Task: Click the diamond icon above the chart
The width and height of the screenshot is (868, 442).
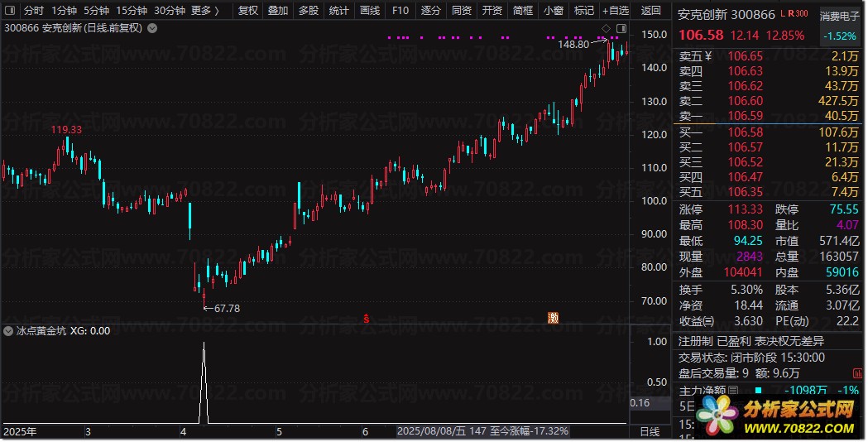Action: coord(606,29)
